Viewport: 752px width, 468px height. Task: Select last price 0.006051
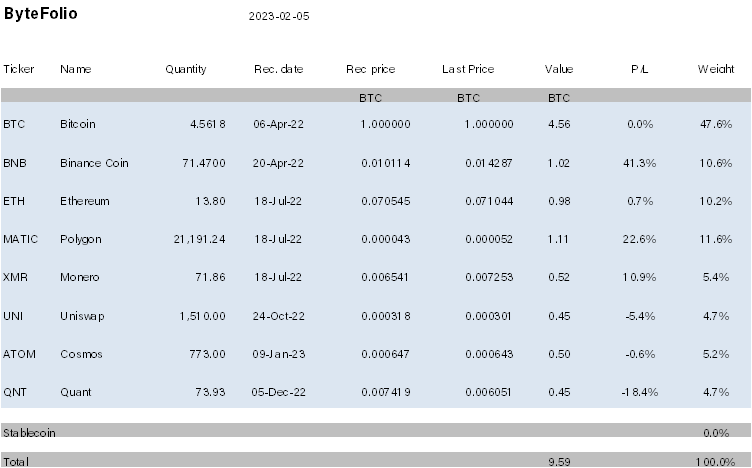[x=488, y=392]
